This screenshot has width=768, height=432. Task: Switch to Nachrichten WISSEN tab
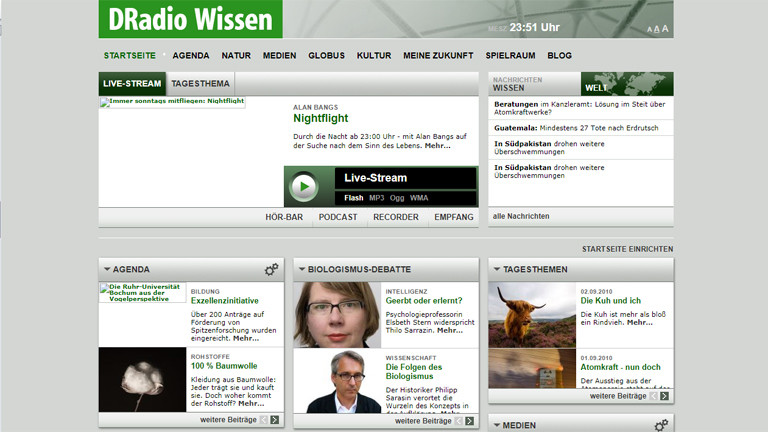click(534, 84)
